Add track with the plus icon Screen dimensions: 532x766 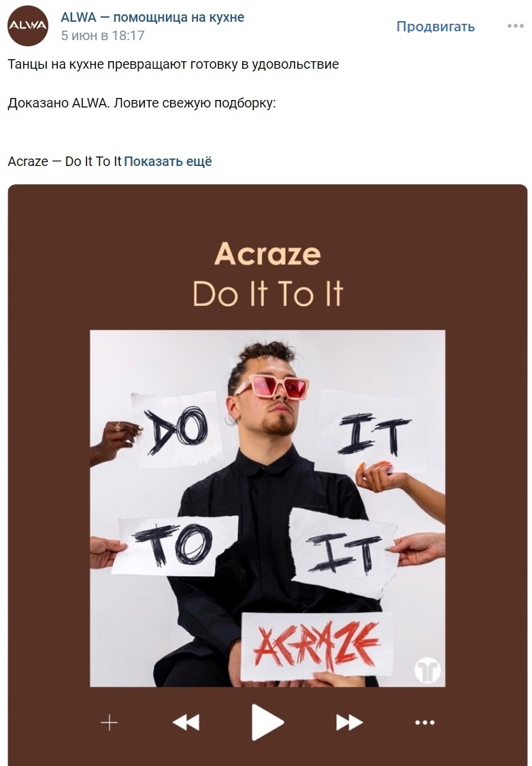tap(109, 722)
